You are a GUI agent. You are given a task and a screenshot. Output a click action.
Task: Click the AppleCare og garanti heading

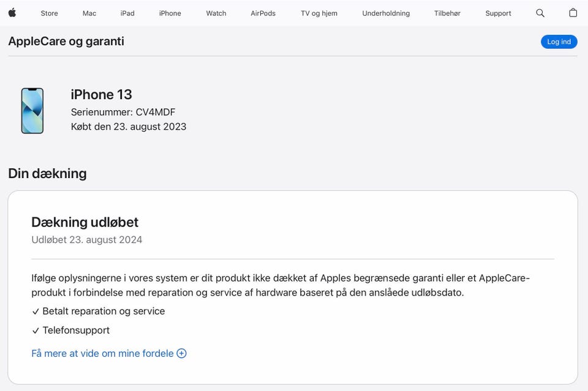tap(66, 41)
